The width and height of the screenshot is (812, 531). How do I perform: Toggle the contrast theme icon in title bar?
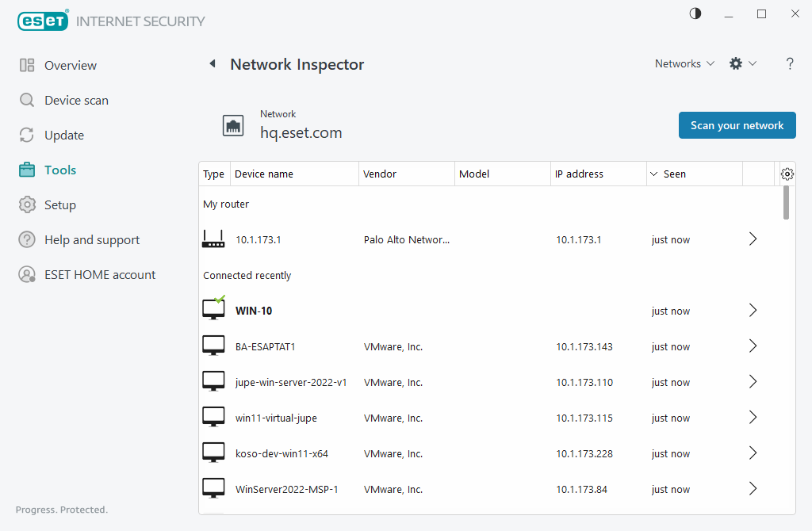tap(695, 14)
